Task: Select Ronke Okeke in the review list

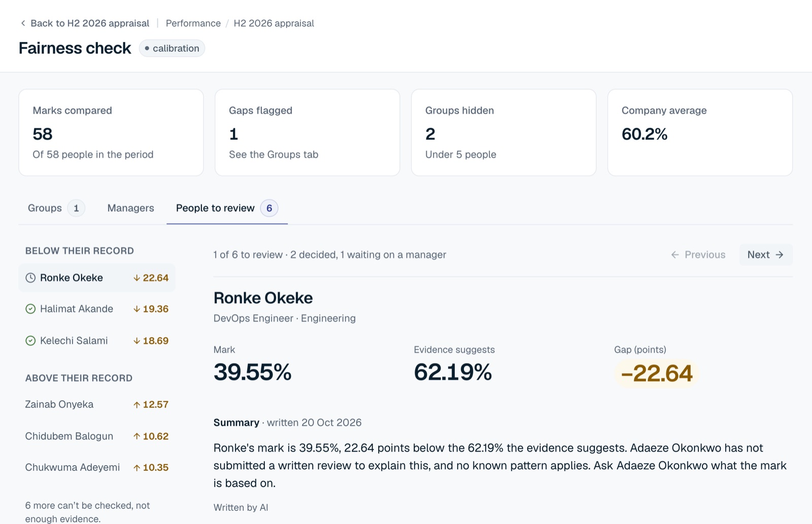Action: [97, 278]
